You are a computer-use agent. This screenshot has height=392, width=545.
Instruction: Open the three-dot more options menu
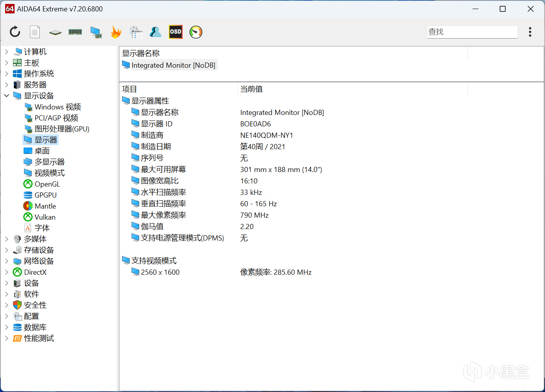tap(530, 32)
